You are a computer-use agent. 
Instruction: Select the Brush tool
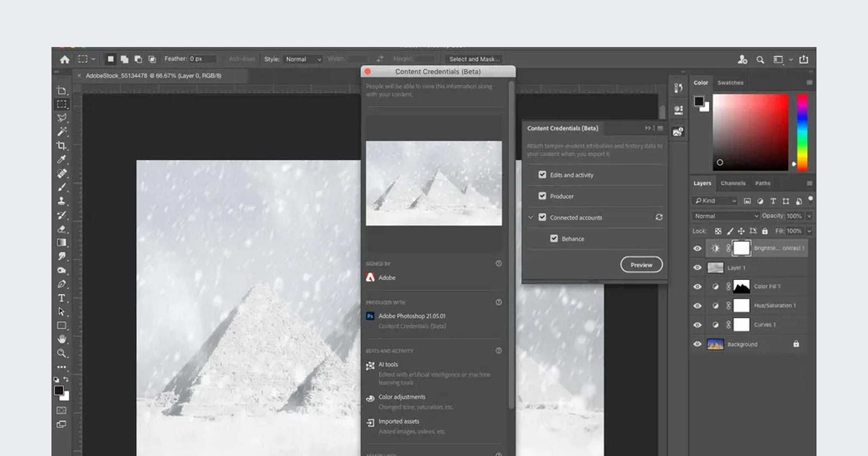pos(62,187)
